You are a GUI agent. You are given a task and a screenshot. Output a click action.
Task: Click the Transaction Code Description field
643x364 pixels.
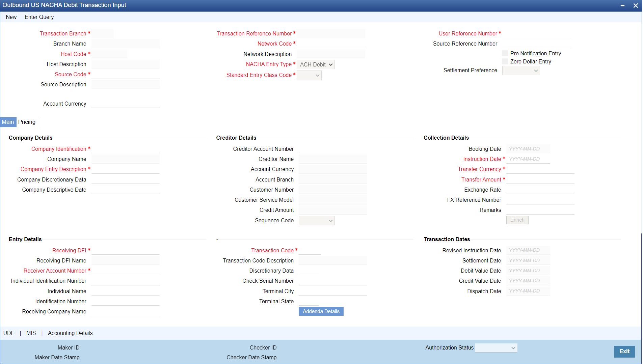333,261
